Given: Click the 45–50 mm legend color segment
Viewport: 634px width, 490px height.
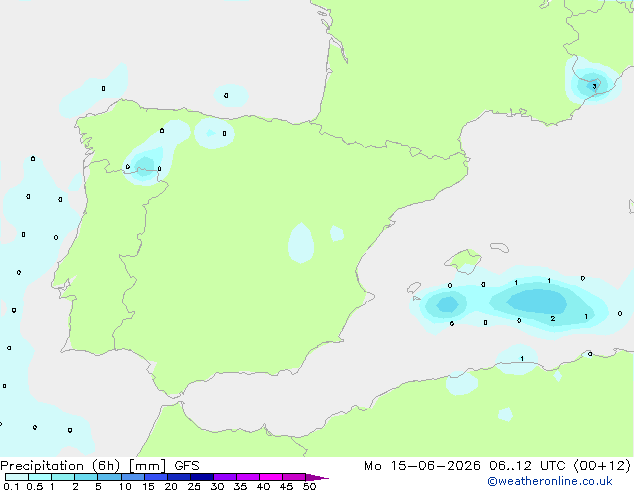Looking at the screenshot, I should coord(294,477).
